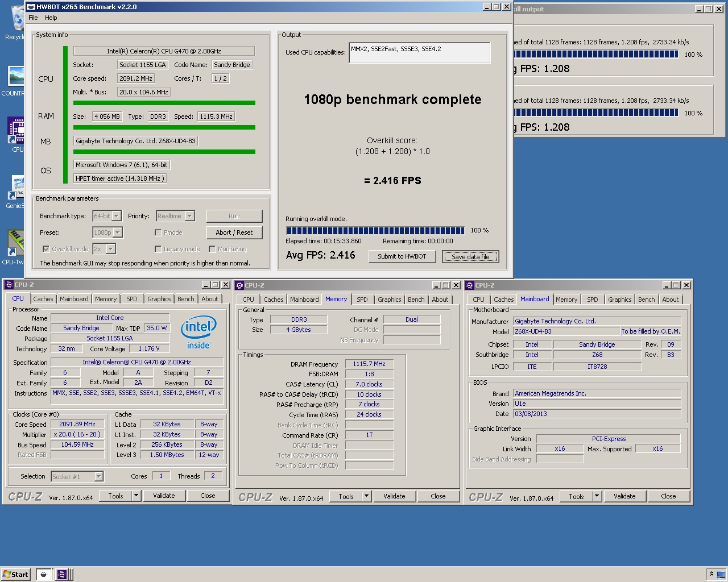Screen dimensions: 728x582
Task: Select the HWBOT benchmark taskbar icon
Action: 44,575
